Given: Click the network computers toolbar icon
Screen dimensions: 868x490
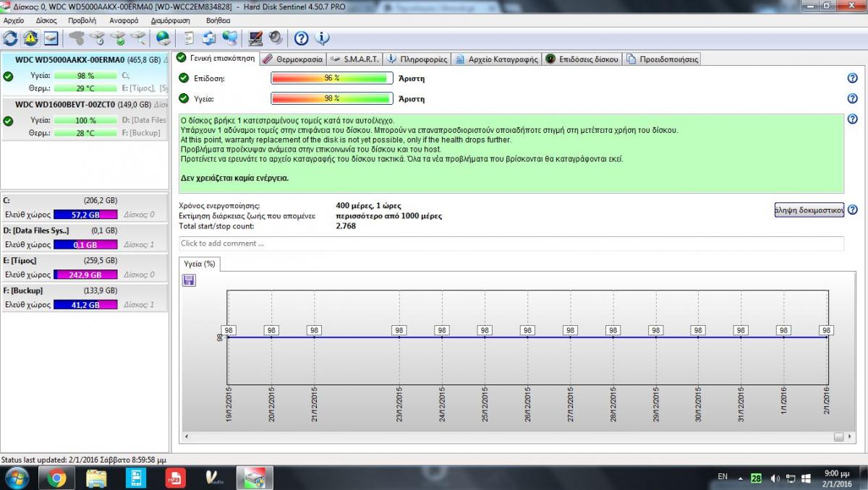Looking at the screenshot, I should tap(230, 38).
